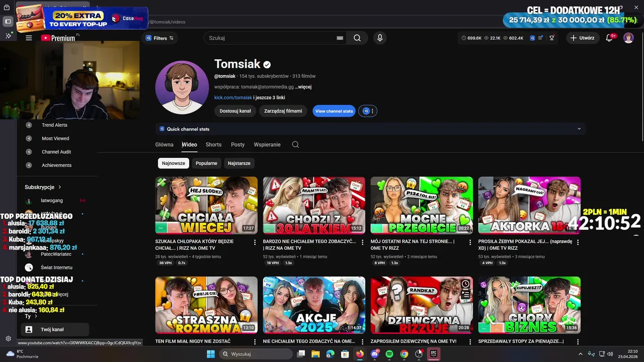This screenshot has height=362, width=644.
Task: Open CHCIAŁA WIĘCEJ video thumbnail
Action: tap(206, 205)
